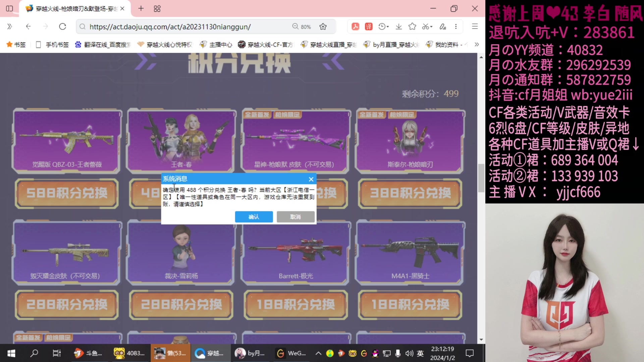Viewport: 644px width, 362px height.
Task: Open the favorites star in toolbar
Action: (412, 26)
